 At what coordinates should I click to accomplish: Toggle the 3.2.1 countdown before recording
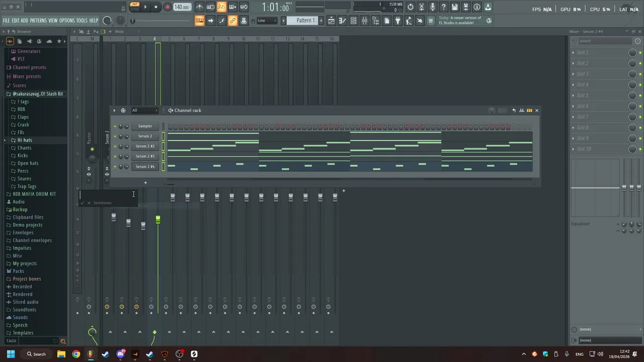click(x=221, y=7)
